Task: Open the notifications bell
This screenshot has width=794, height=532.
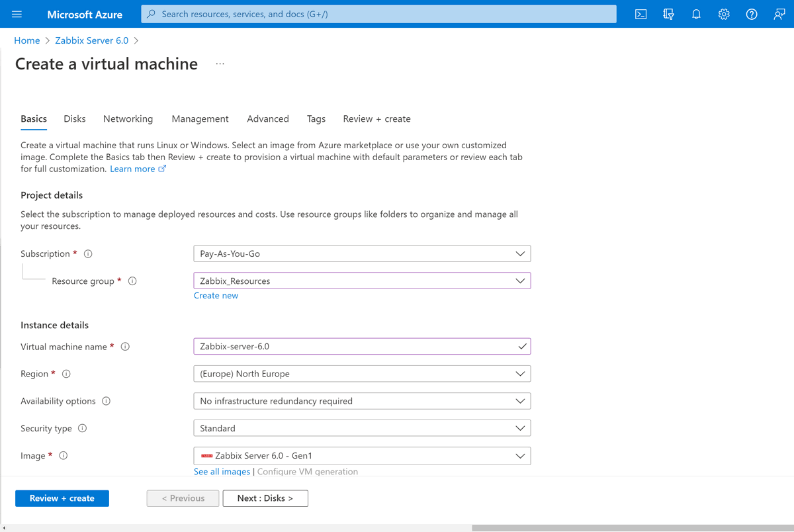Action: click(x=696, y=14)
